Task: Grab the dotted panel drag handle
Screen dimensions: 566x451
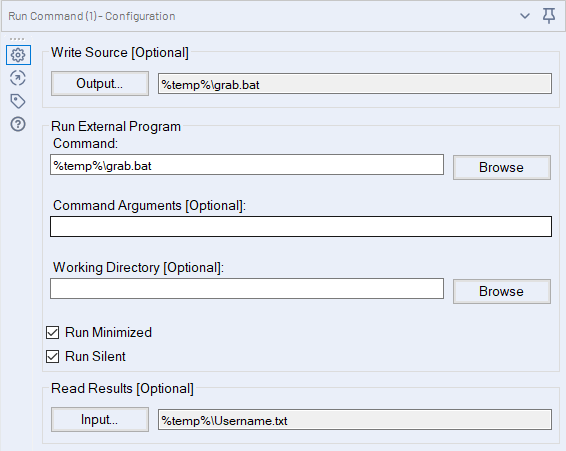Action: 17,39
